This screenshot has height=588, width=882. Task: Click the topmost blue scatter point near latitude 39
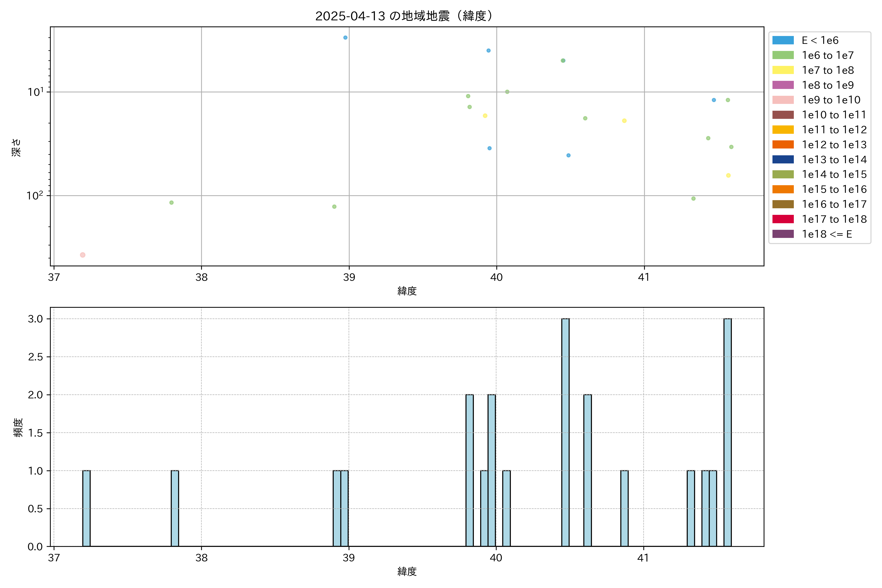click(x=345, y=37)
